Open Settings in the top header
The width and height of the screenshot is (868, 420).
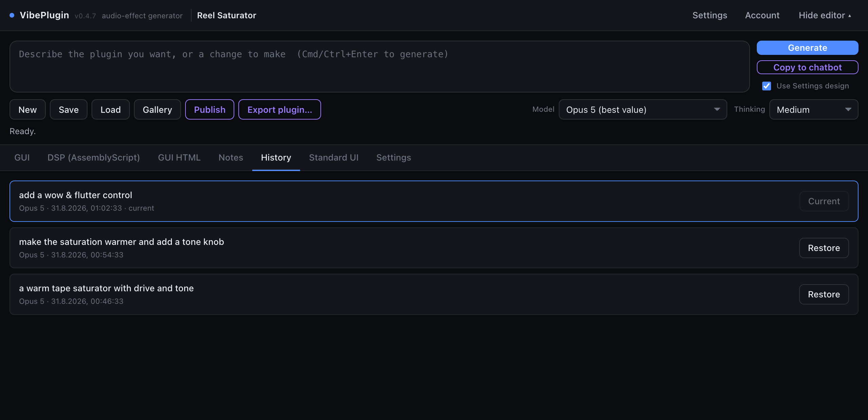tap(710, 15)
